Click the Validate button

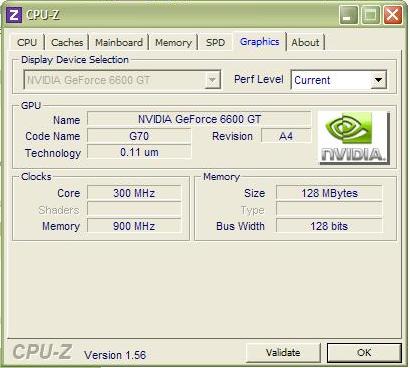[283, 352]
